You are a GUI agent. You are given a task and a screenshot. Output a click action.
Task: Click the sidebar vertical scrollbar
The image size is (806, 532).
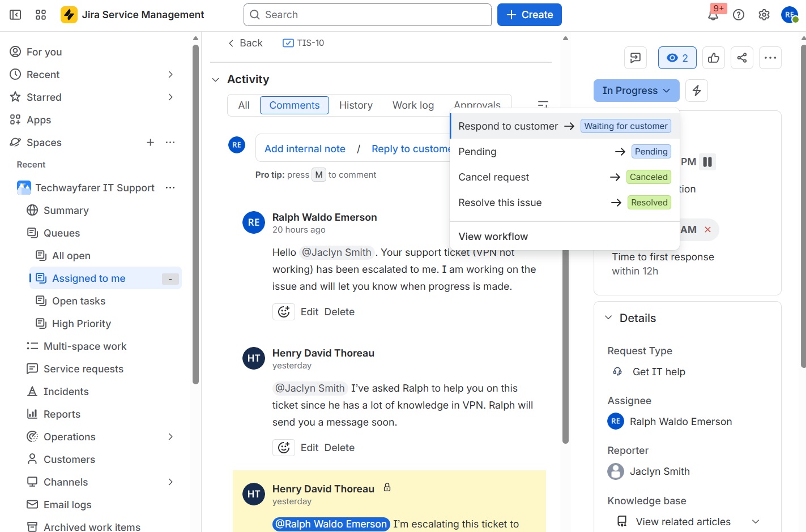[195, 215]
